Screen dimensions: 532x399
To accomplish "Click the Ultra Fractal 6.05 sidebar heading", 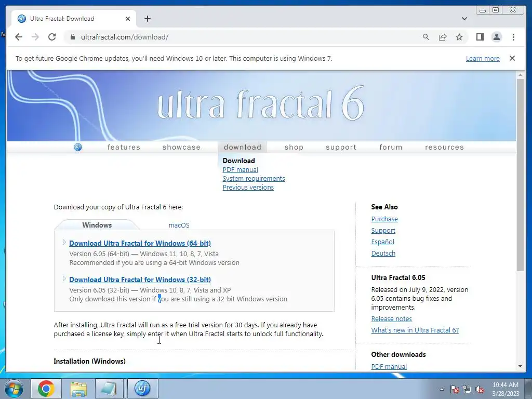I will click(398, 277).
